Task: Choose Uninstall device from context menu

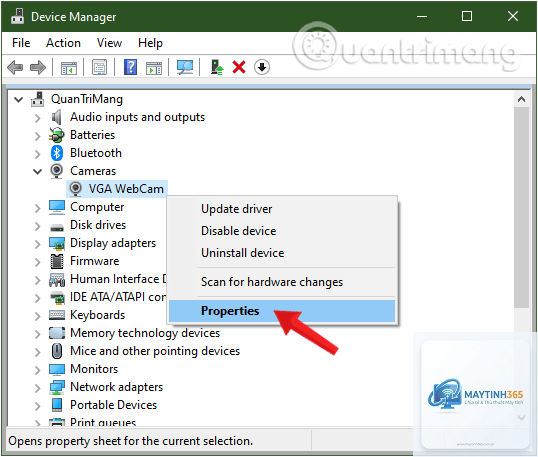Action: (x=282, y=253)
